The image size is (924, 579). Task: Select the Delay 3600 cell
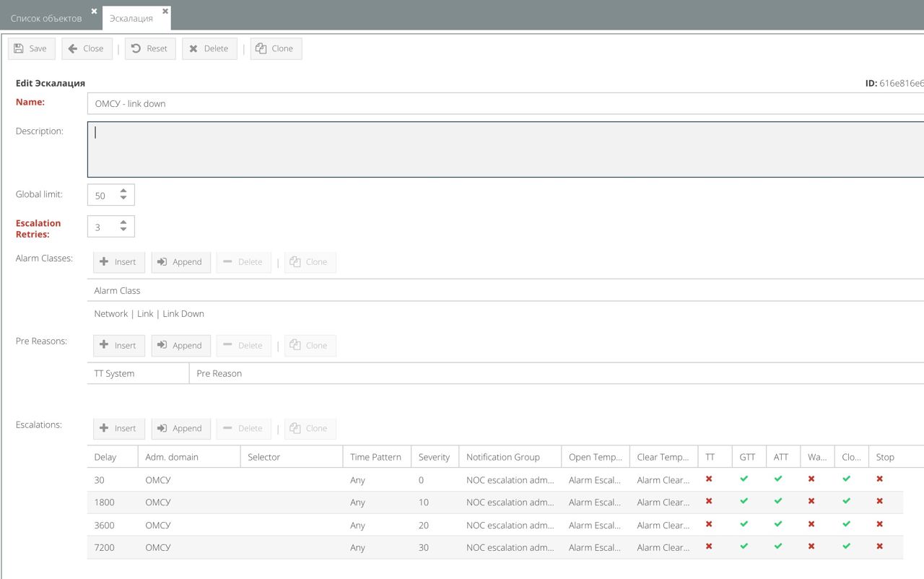point(113,525)
